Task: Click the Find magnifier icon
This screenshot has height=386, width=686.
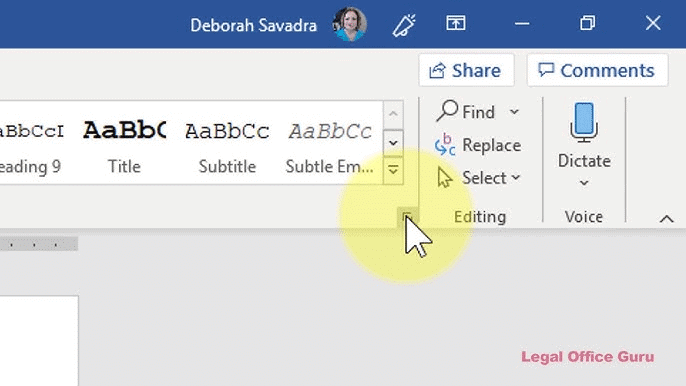Action: (x=447, y=111)
